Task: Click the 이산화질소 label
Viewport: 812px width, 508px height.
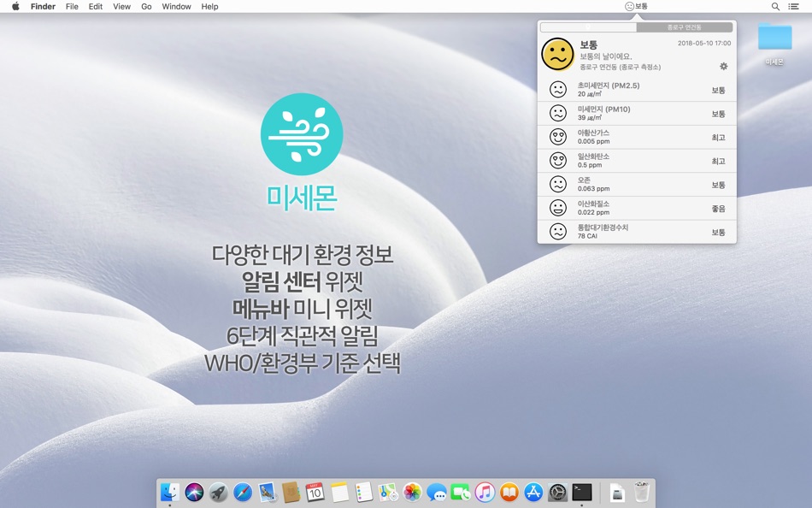Action: pos(593,204)
